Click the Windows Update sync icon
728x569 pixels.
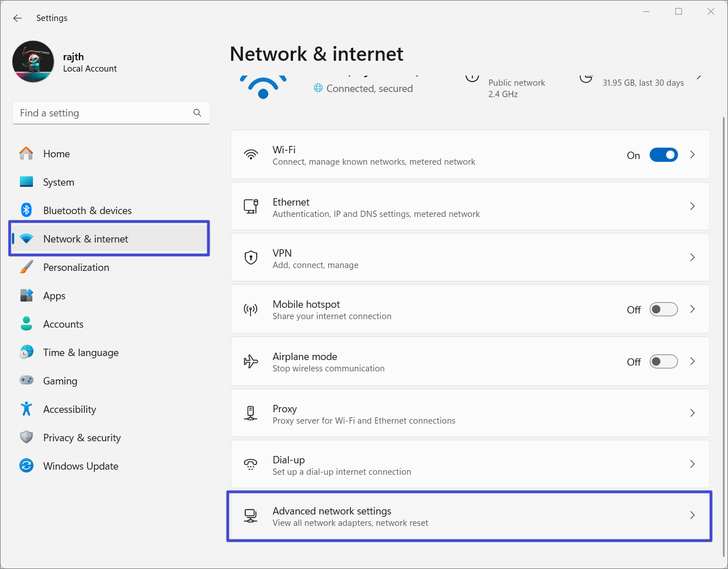pyautogui.click(x=27, y=466)
